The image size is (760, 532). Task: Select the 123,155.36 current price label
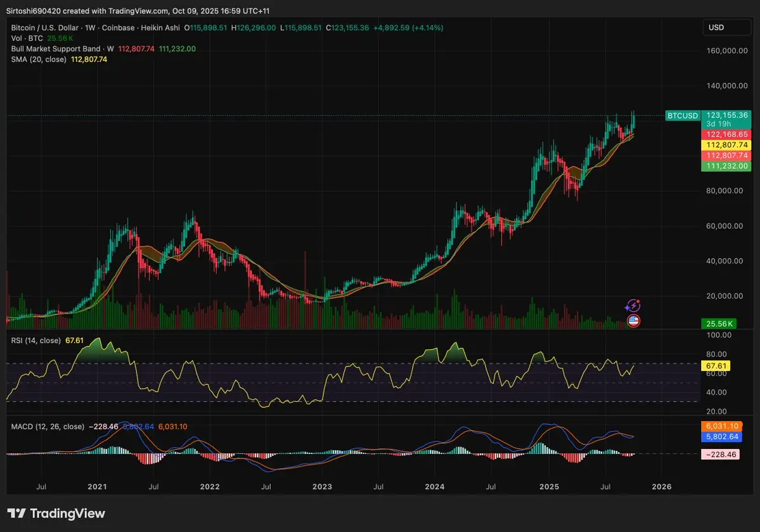[x=726, y=115]
